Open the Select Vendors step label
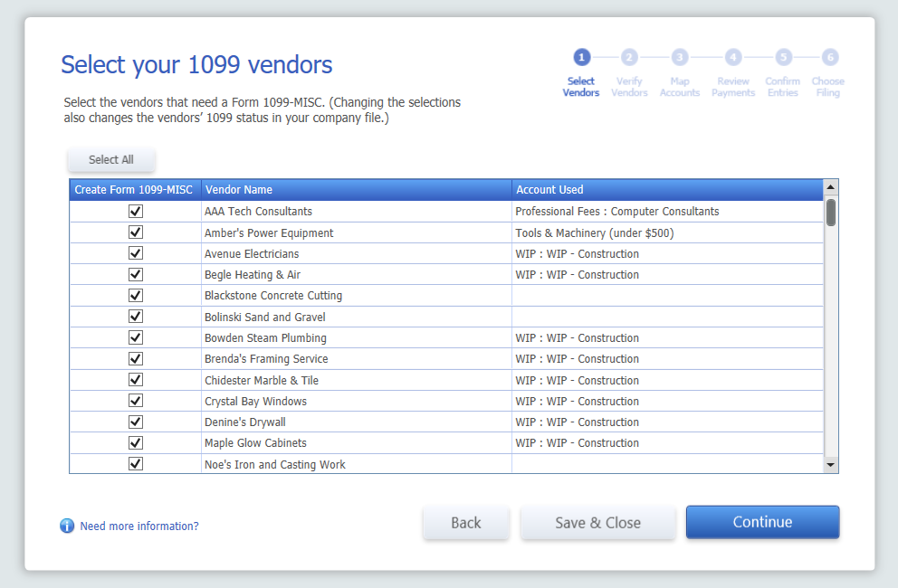Viewport: 898px width, 588px height. click(x=581, y=87)
